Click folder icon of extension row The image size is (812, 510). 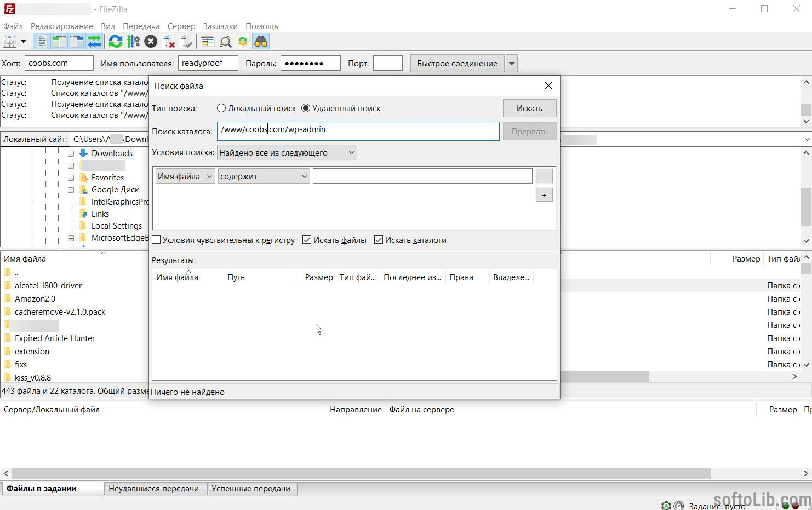pos(8,352)
